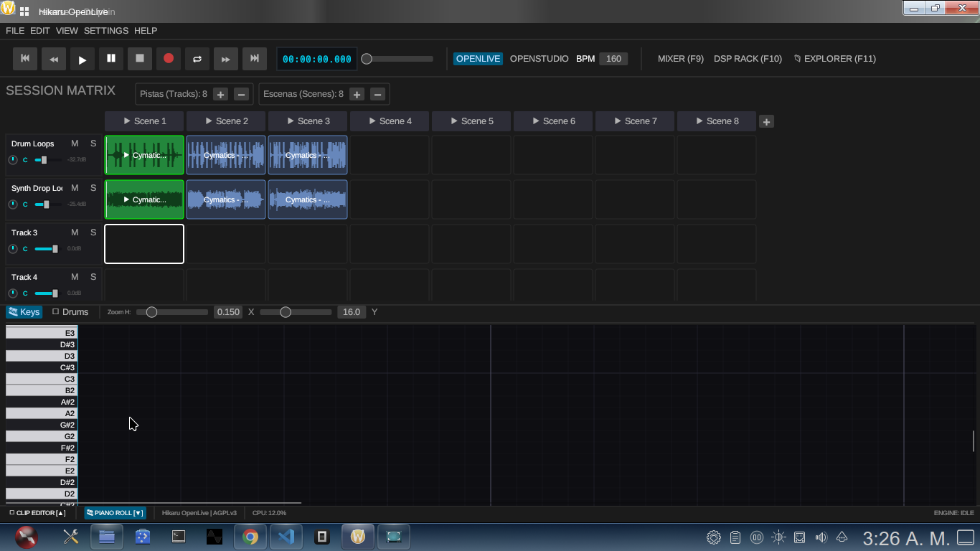Launch Scene 7

point(635,121)
